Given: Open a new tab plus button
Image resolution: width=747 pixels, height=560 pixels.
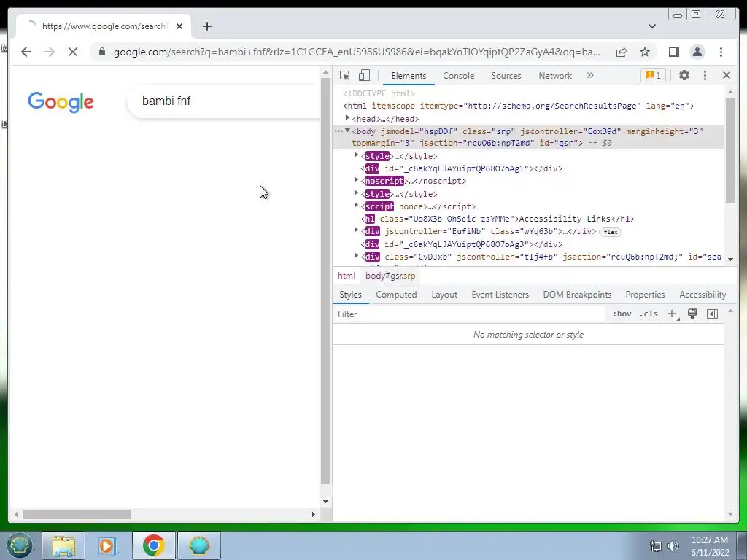Looking at the screenshot, I should click(206, 26).
